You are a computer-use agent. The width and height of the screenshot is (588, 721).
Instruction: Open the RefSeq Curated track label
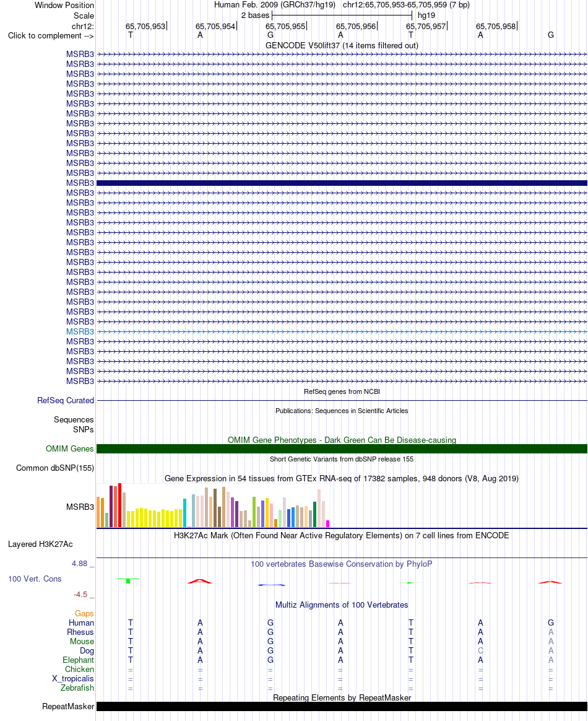pyautogui.click(x=66, y=401)
